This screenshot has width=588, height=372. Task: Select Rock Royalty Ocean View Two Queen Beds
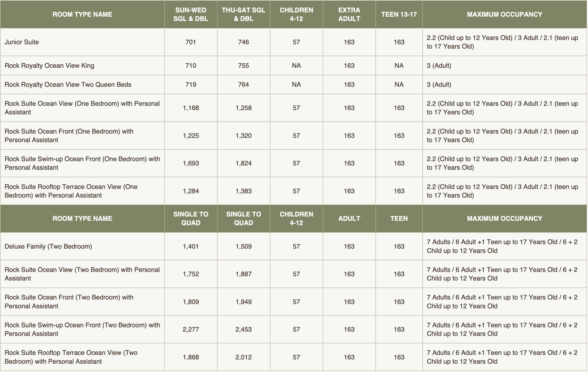coord(68,85)
